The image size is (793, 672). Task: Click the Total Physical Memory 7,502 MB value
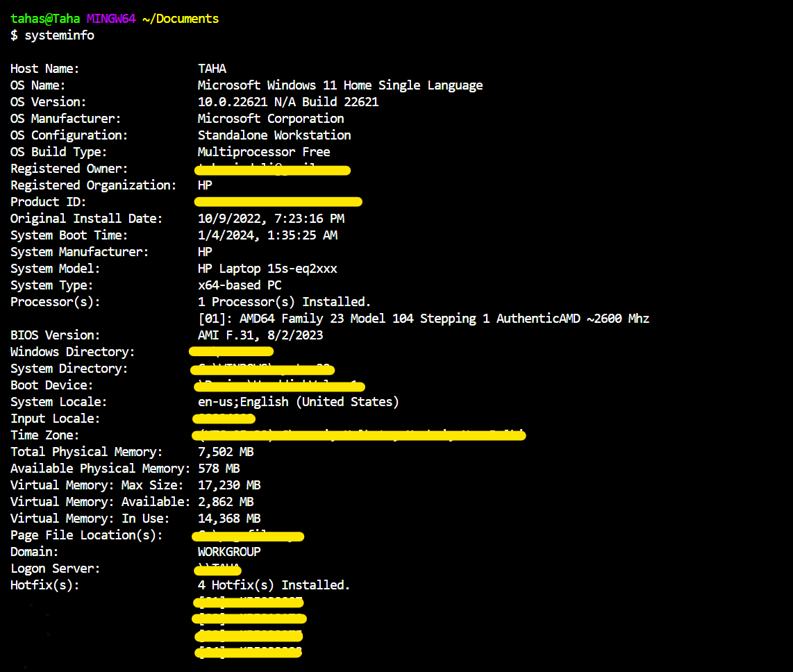click(226, 452)
